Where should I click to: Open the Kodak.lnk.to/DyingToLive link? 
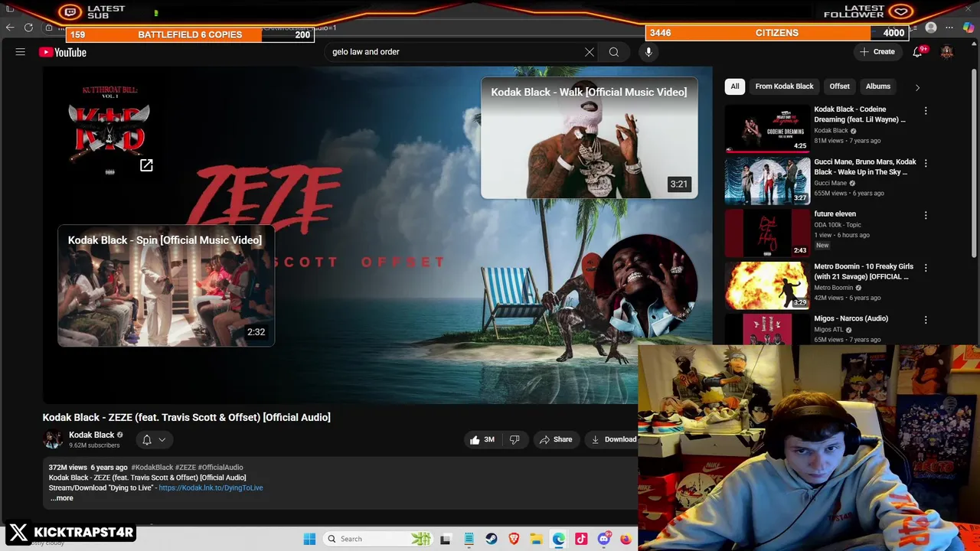point(211,487)
